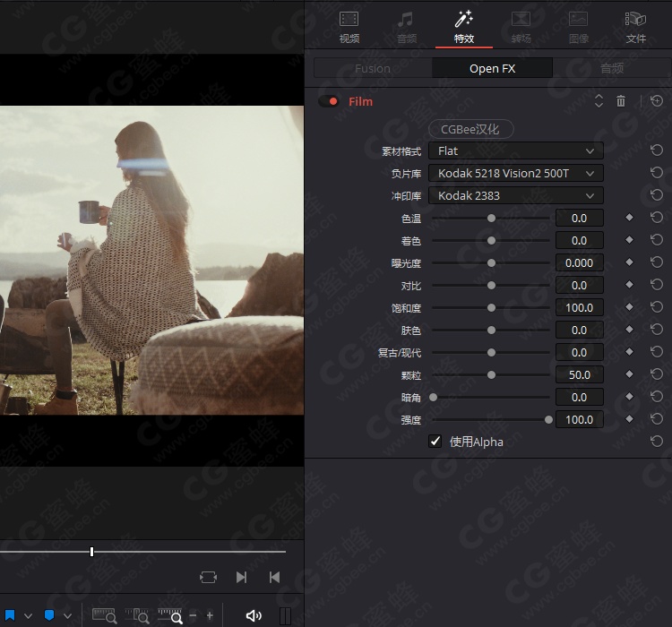Image resolution: width=672 pixels, height=627 pixels.
Task: Open the 文件 (File) tab
Action: [x=636, y=27]
